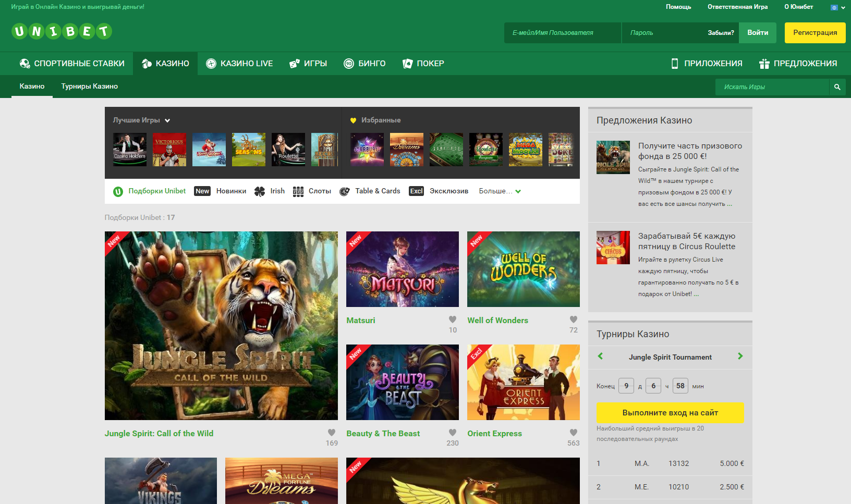Click the slots reel icon beside Слоты
The height and width of the screenshot is (504, 851).
298,191
